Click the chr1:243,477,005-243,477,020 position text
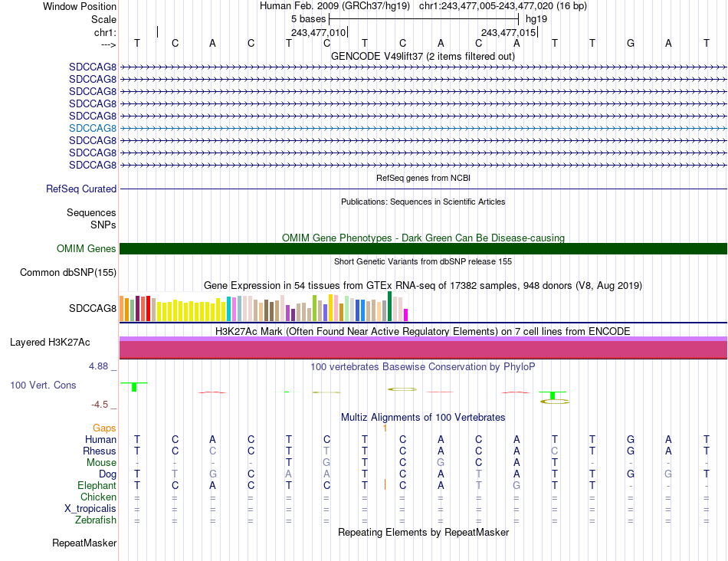728x561 pixels. point(503,6)
